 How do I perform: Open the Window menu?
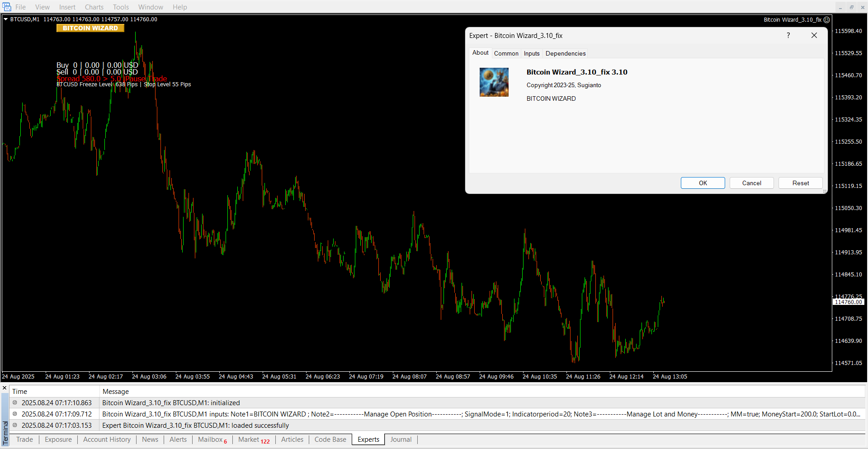pos(151,7)
